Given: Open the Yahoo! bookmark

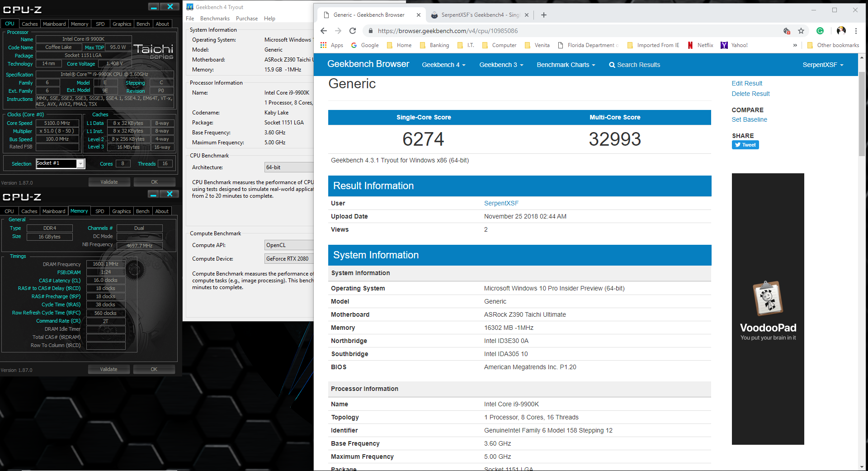Looking at the screenshot, I should click(x=734, y=45).
